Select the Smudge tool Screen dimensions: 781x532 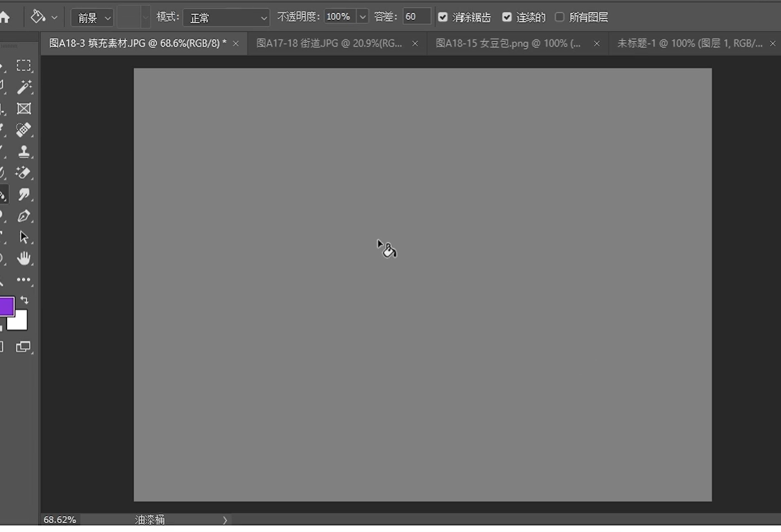24,194
